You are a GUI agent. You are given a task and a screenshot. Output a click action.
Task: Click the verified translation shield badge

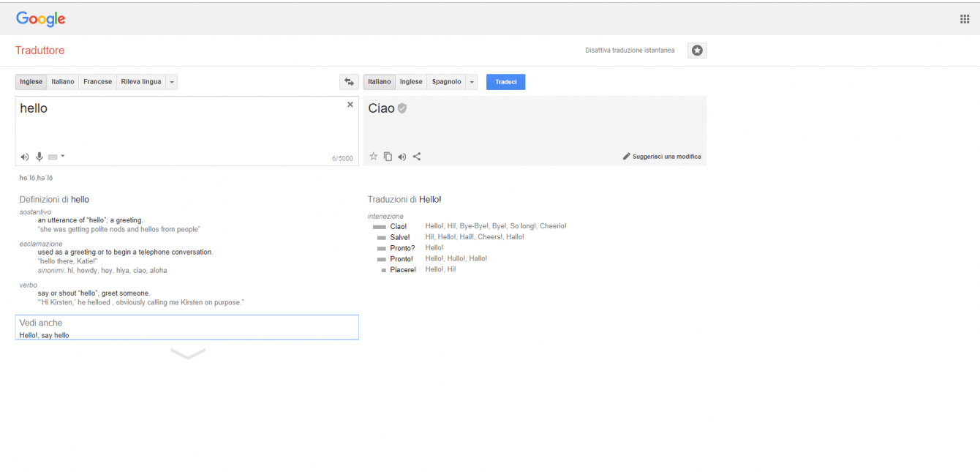tap(402, 108)
